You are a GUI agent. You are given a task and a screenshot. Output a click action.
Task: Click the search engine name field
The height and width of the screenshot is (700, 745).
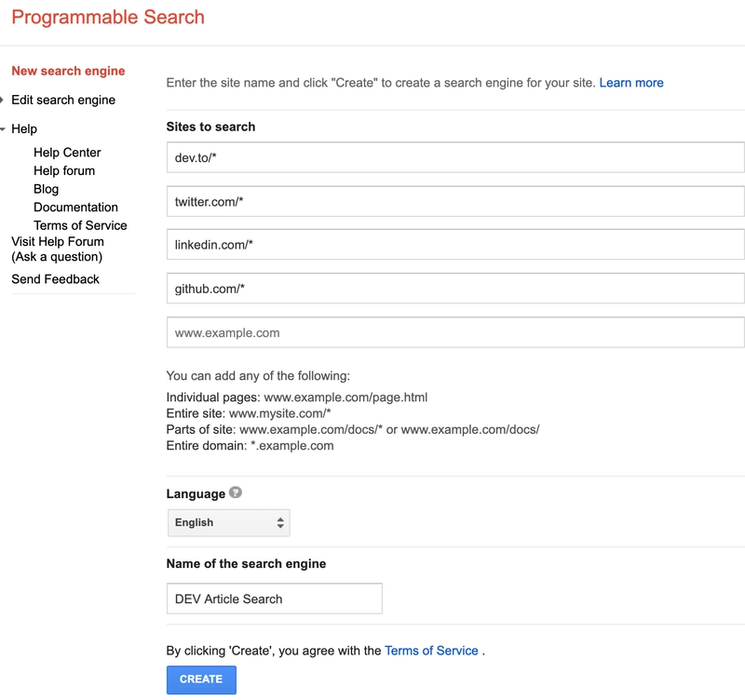[x=274, y=599]
